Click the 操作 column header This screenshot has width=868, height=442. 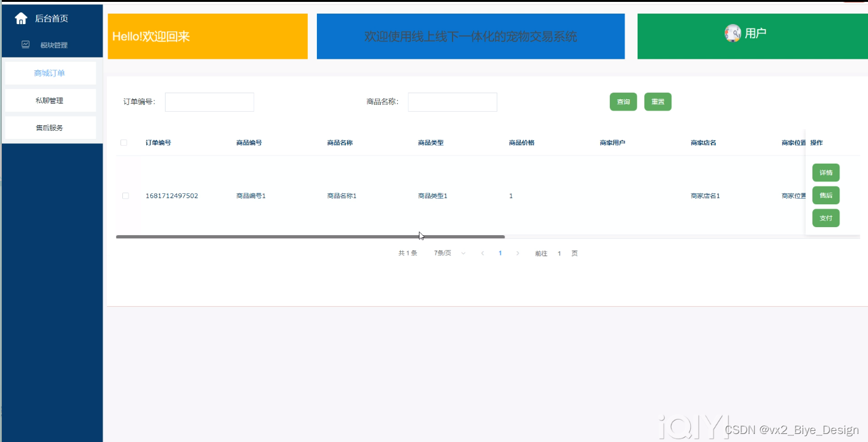click(x=817, y=143)
